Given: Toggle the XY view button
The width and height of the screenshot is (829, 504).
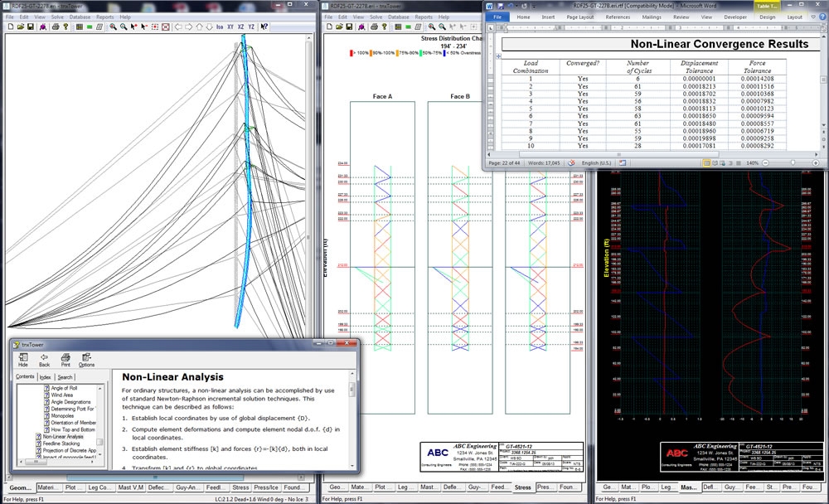Looking at the screenshot, I should click(x=230, y=27).
